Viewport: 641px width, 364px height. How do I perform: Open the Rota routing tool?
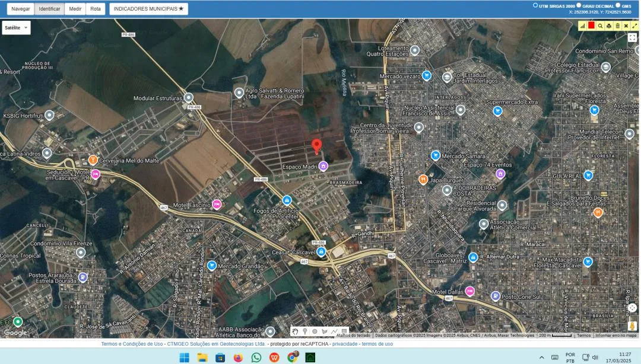(x=96, y=8)
